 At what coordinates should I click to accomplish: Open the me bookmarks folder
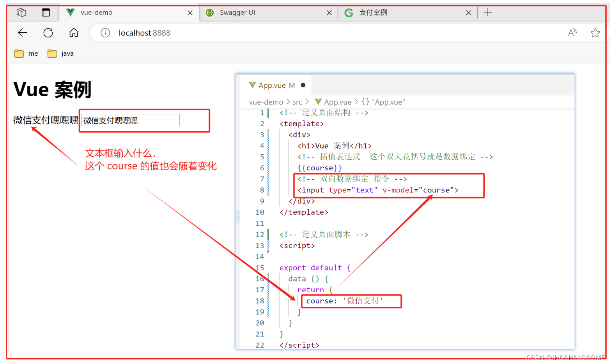[x=26, y=53]
